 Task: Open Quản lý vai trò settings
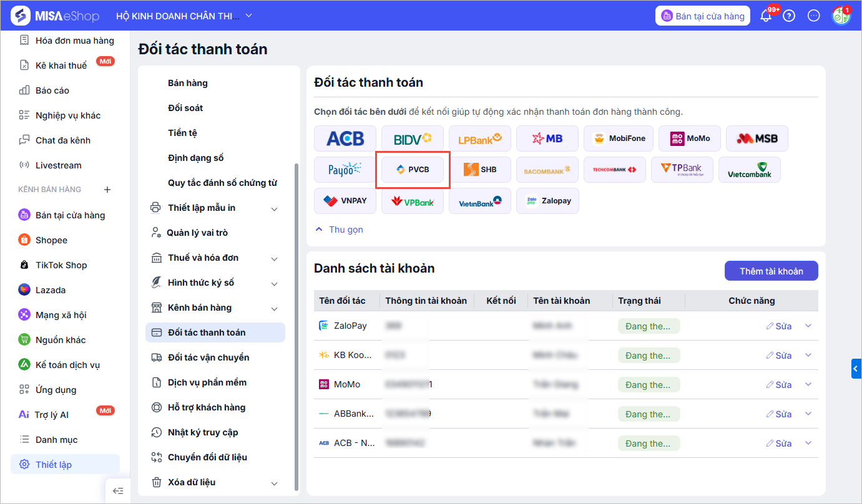click(x=215, y=233)
